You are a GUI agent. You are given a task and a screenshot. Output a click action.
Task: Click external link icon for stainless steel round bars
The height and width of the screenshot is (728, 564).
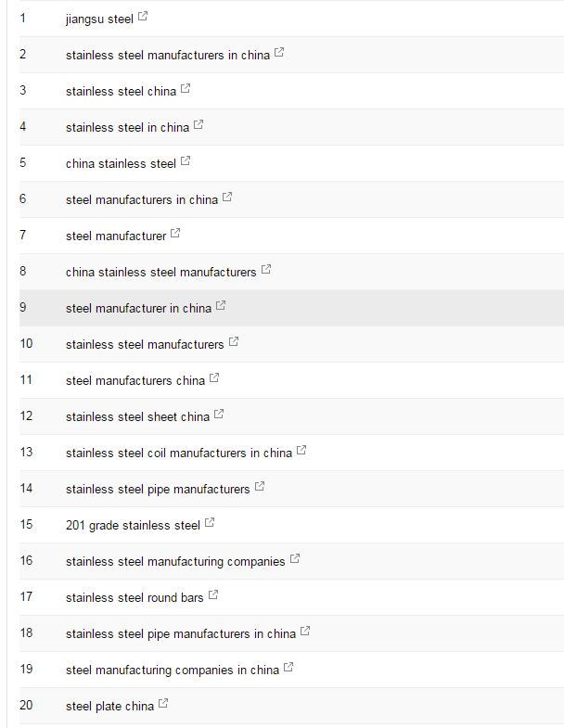[213, 595]
